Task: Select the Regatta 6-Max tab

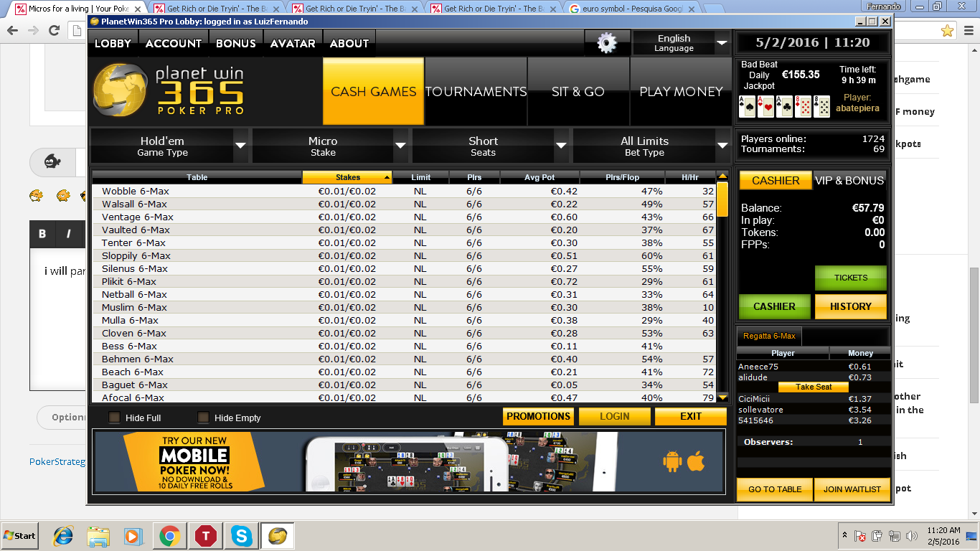Action: coord(769,336)
